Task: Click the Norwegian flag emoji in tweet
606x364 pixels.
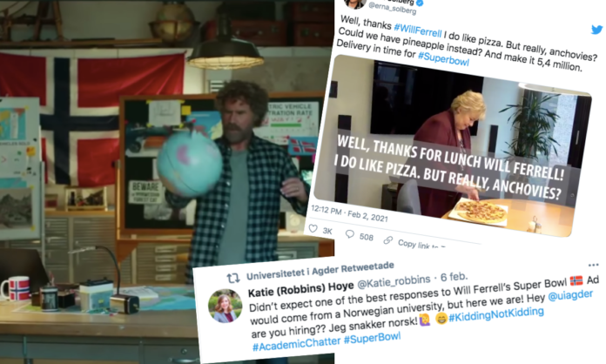Action: (x=576, y=281)
